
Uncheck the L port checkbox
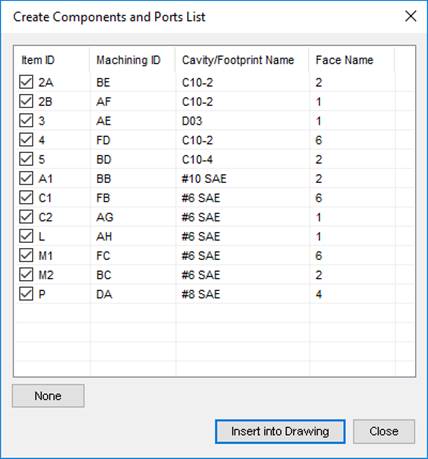[26, 236]
